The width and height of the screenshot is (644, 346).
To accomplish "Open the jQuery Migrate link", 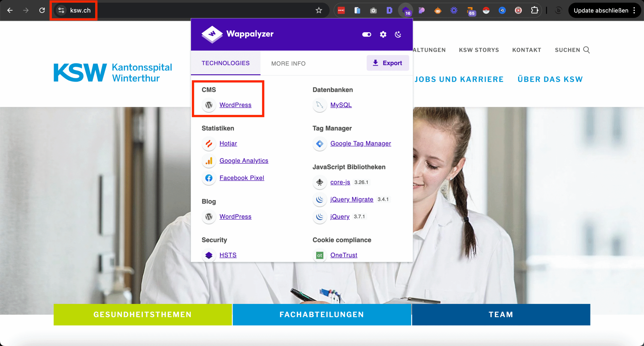I will coord(352,199).
